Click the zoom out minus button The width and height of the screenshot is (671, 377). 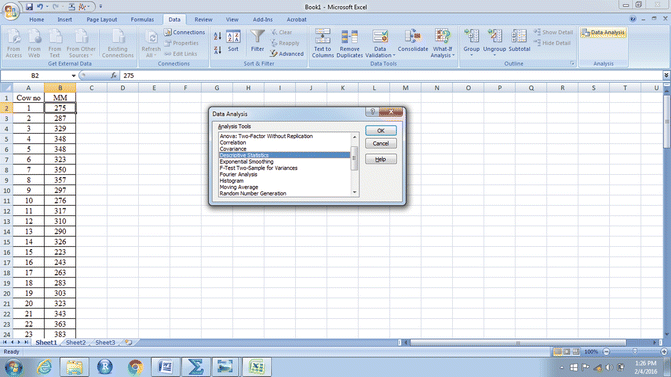coord(606,352)
